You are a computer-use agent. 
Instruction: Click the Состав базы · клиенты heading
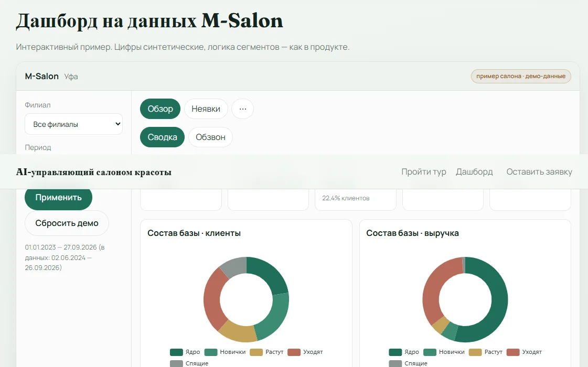pyautogui.click(x=194, y=233)
